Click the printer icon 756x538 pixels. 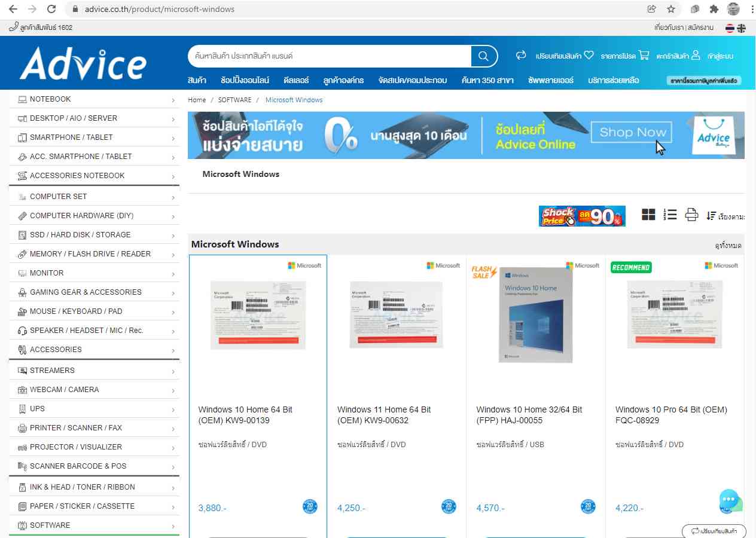tap(691, 215)
